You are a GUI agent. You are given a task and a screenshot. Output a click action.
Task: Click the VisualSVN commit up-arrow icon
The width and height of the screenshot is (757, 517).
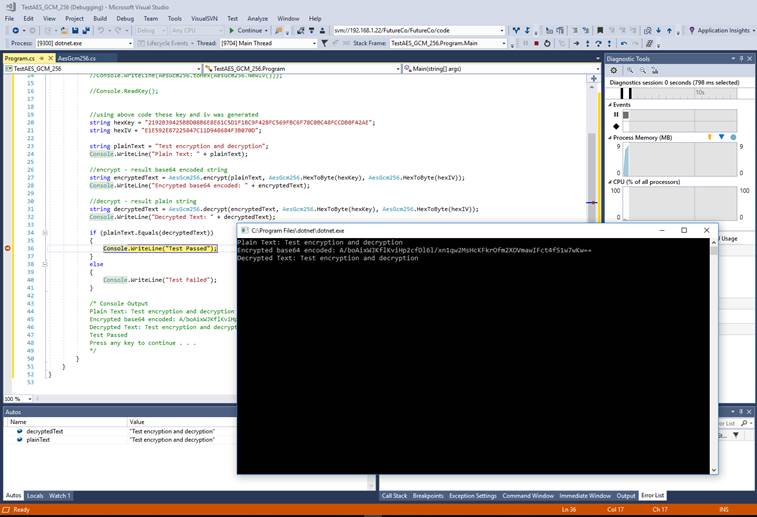coord(670,30)
